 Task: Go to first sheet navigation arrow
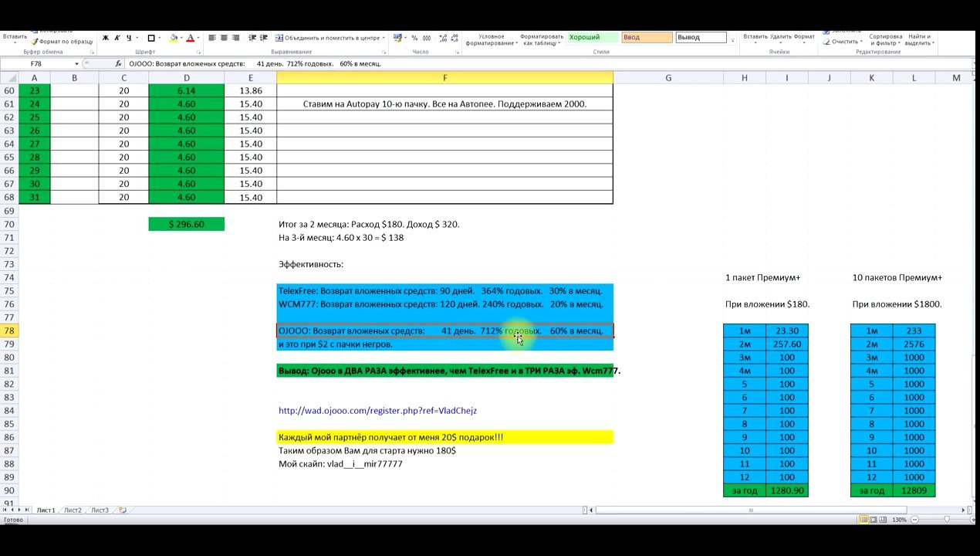point(5,510)
